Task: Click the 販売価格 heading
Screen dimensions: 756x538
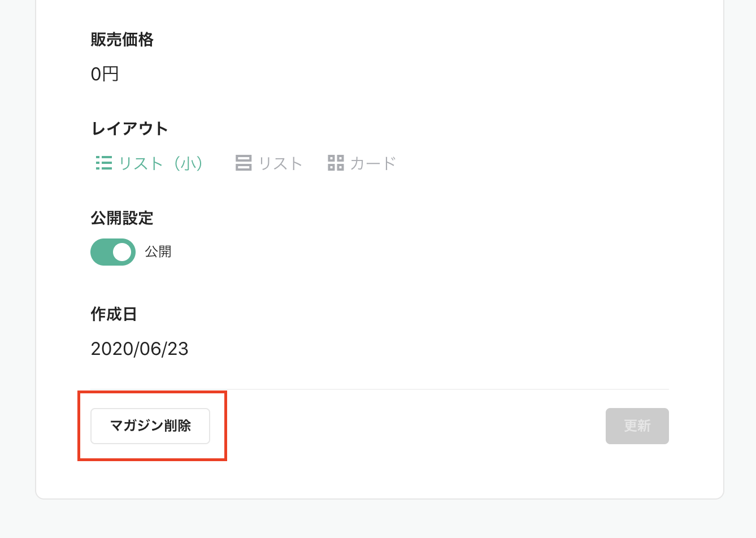Action: click(x=122, y=40)
